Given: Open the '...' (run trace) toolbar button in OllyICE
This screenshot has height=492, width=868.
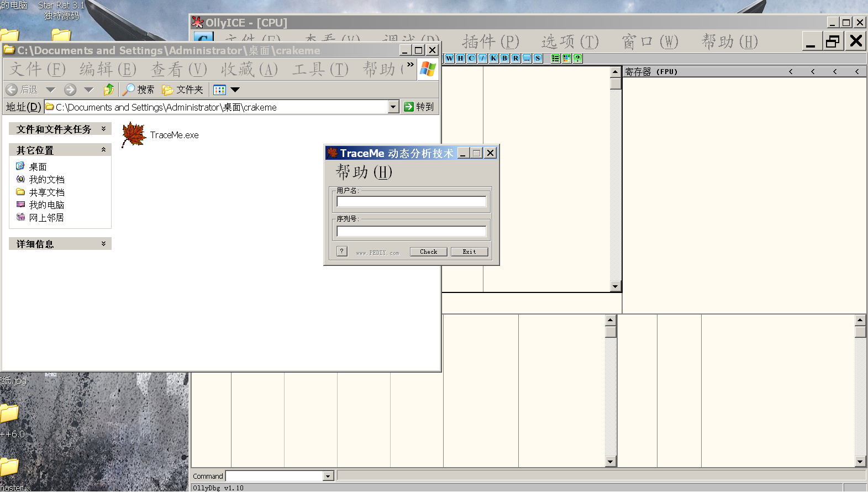Looking at the screenshot, I should pyautogui.click(x=527, y=58).
